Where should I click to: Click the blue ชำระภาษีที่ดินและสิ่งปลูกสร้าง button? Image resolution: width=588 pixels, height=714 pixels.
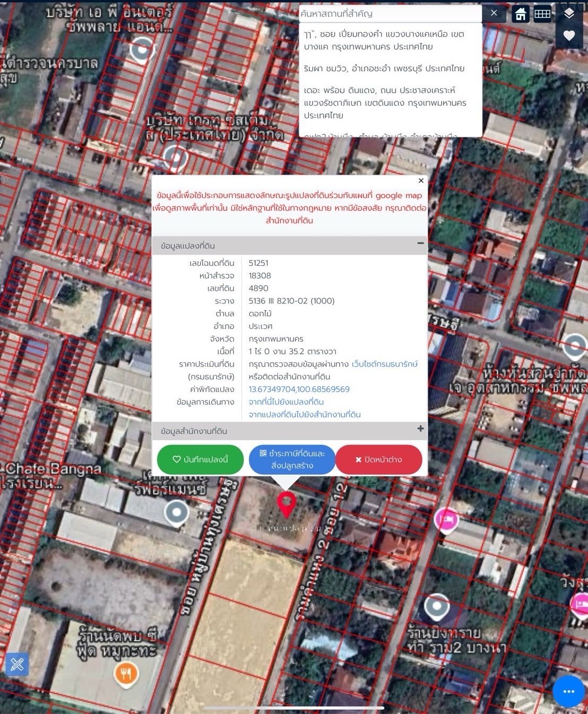click(292, 459)
